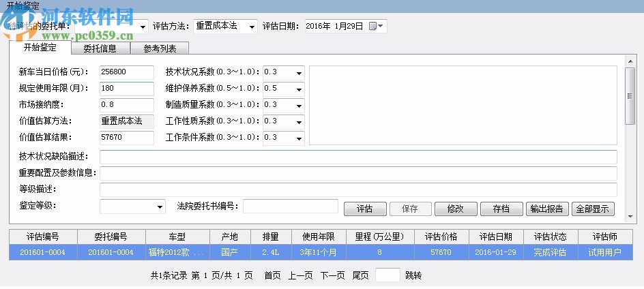
Task: Click the 评估日期 column header
Action: pos(496,237)
